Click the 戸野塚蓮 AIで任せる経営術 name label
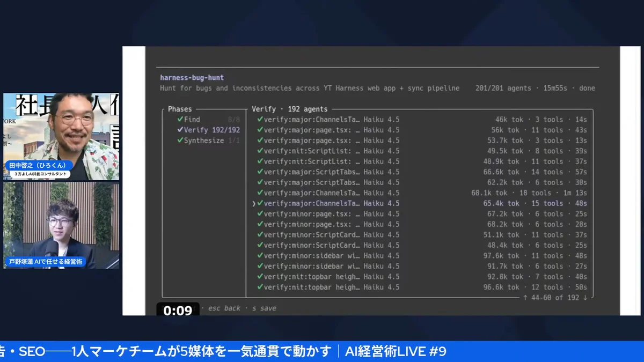The image size is (644, 362). pos(45,262)
